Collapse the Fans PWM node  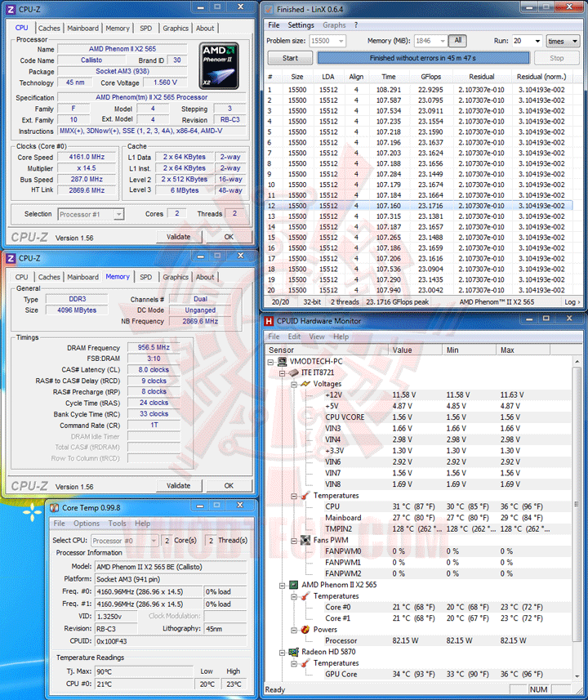(x=294, y=540)
